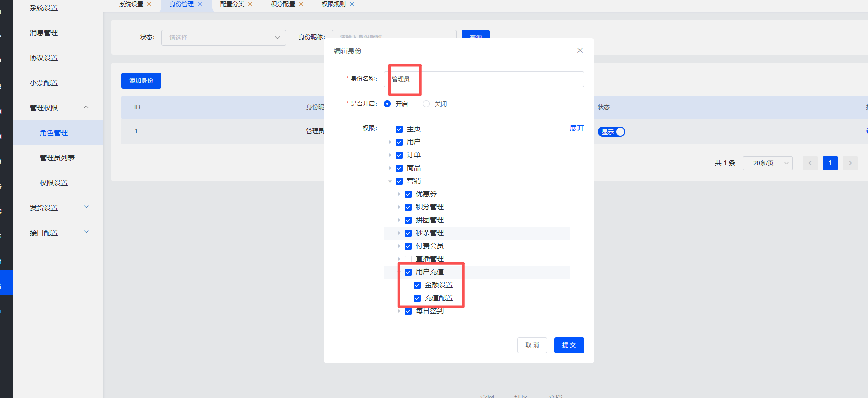Close the 配置分类 tab via its X

pos(250,4)
